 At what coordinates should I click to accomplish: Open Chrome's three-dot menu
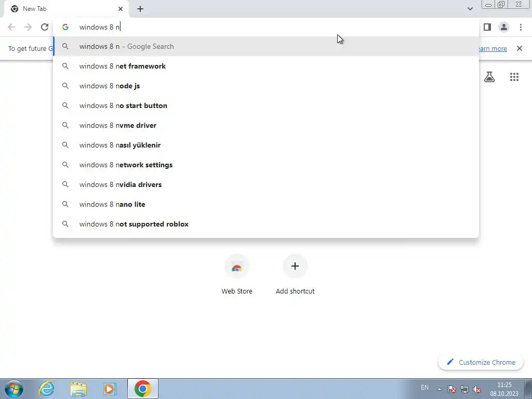coord(521,27)
